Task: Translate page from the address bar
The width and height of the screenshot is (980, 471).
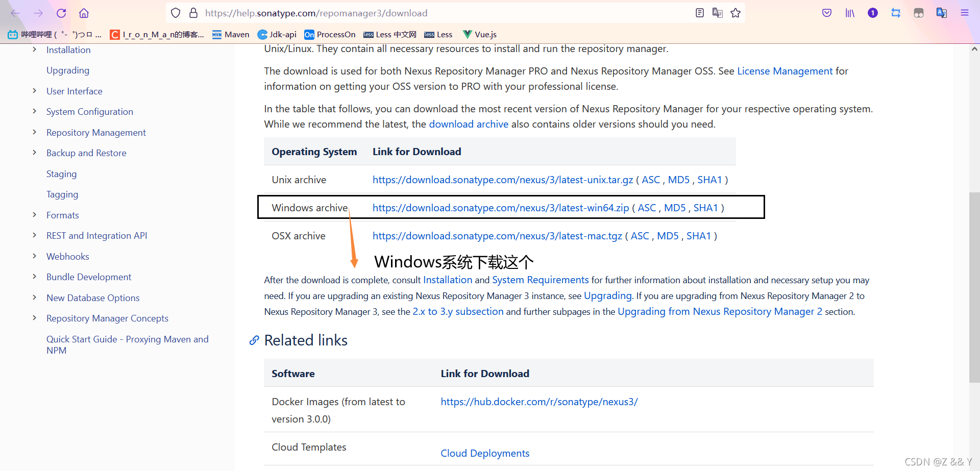Action: tap(718, 13)
